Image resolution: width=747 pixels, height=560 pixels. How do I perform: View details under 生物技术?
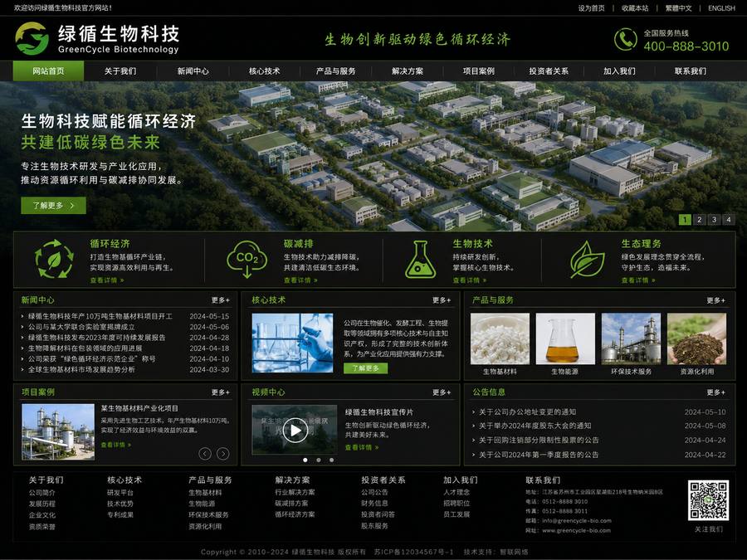coord(469,280)
